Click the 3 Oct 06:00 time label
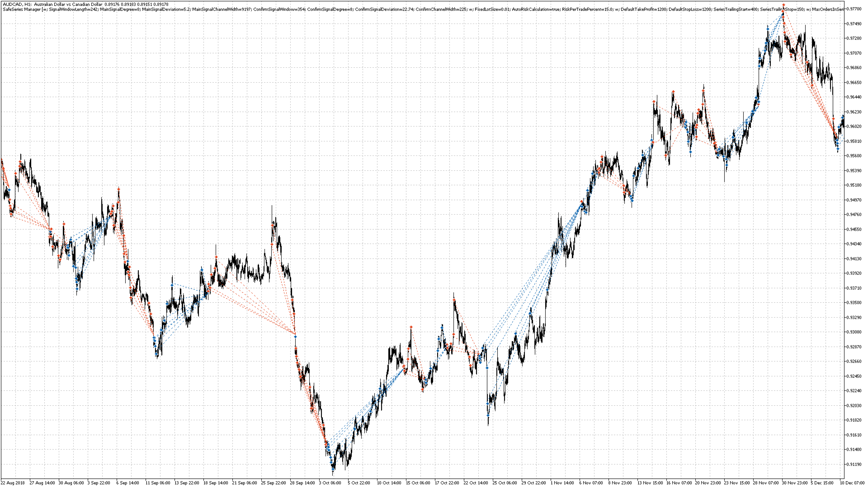This screenshot has width=868, height=488. coord(330,483)
